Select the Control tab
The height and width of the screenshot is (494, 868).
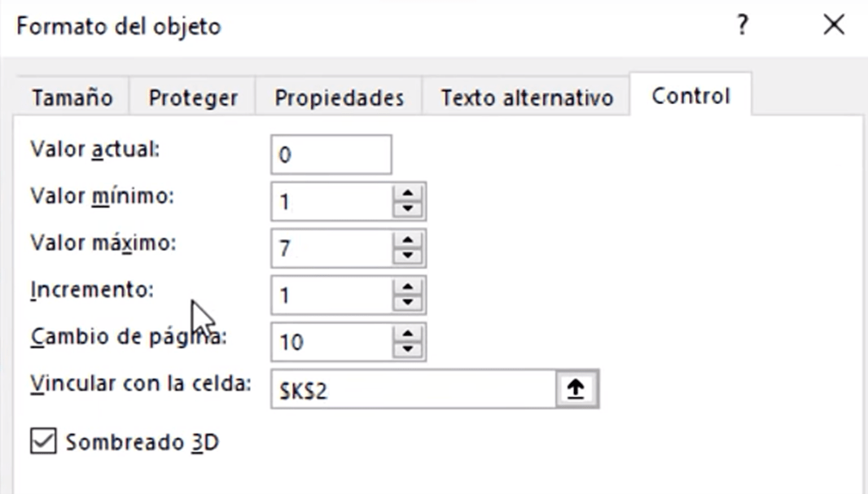pyautogui.click(x=689, y=94)
